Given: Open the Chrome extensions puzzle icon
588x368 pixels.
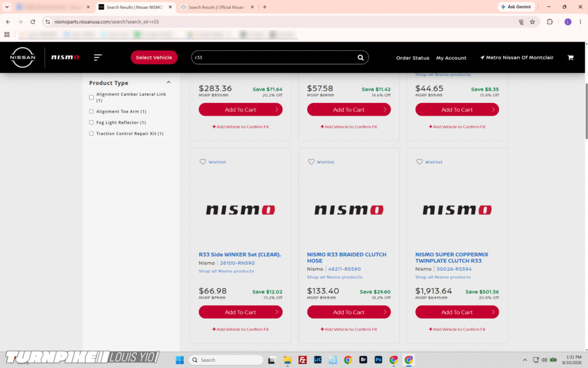Looking at the screenshot, I should pyautogui.click(x=550, y=22).
